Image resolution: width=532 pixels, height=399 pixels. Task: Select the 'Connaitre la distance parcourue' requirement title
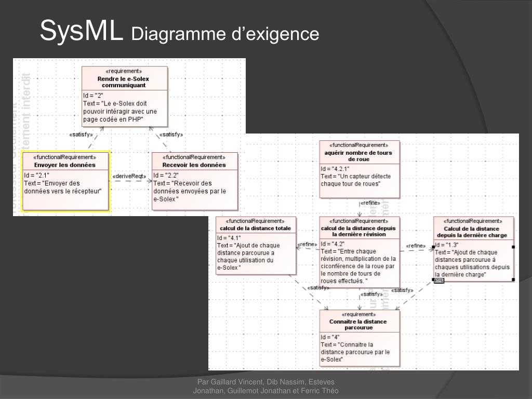[358, 324]
